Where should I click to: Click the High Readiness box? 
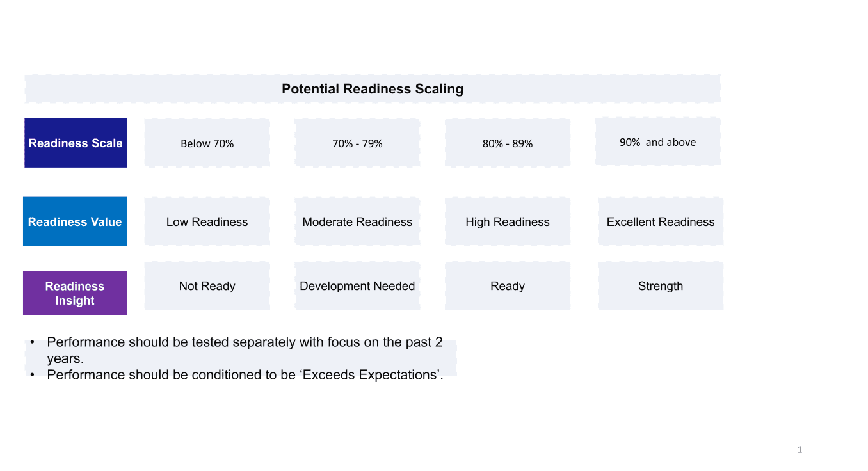point(508,221)
